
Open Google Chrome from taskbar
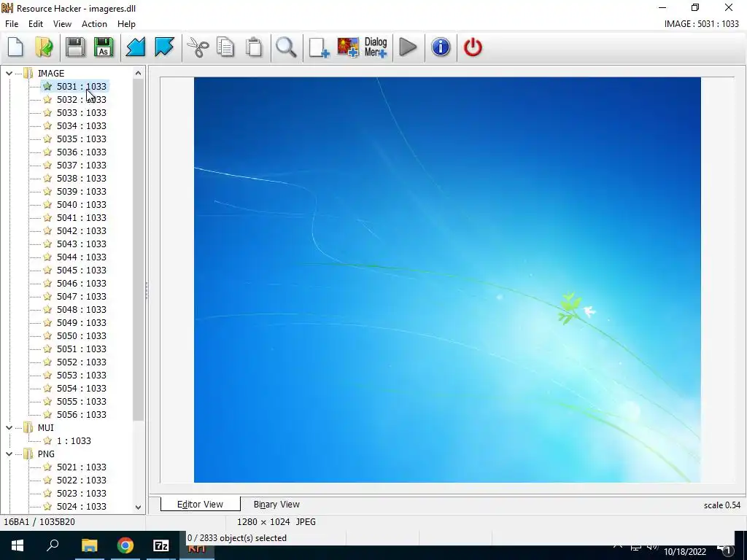point(125,545)
